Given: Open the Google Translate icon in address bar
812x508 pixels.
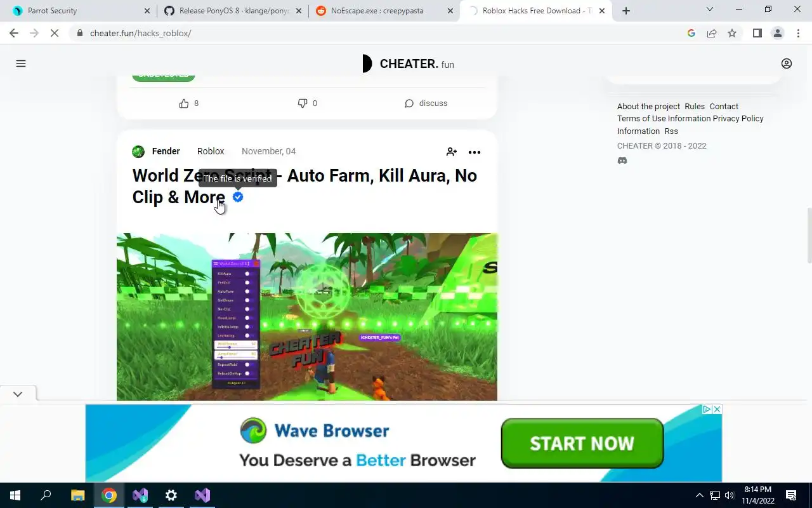Looking at the screenshot, I should click(691, 33).
